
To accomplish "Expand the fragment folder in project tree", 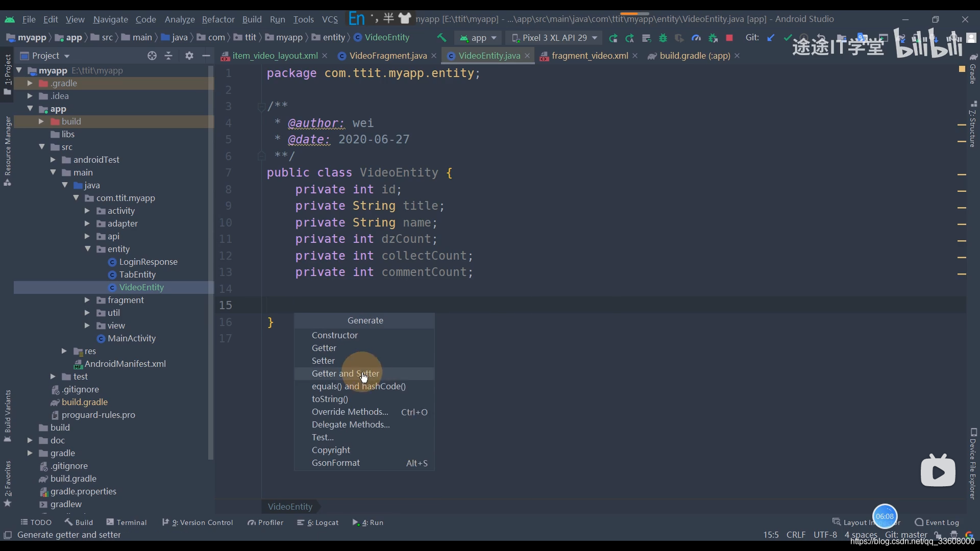I will [87, 299].
